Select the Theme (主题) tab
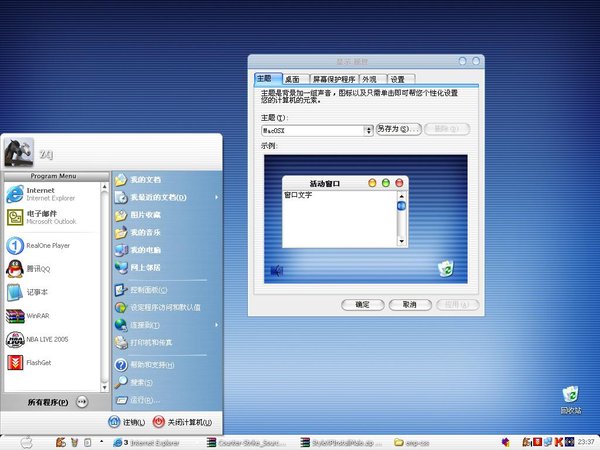Screen dimensions: 600x450 (x=267, y=78)
